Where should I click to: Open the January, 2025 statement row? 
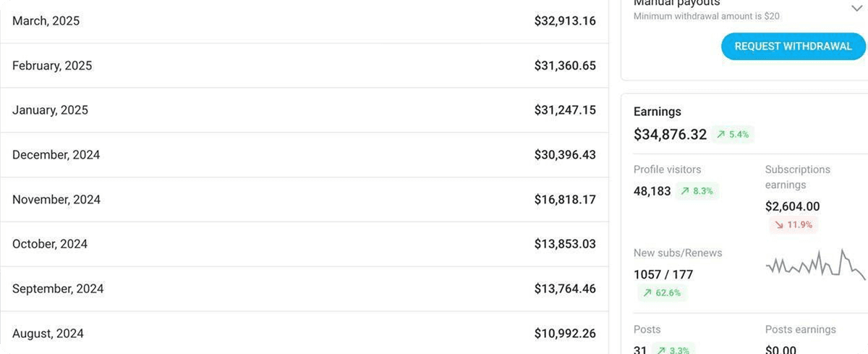(304, 110)
